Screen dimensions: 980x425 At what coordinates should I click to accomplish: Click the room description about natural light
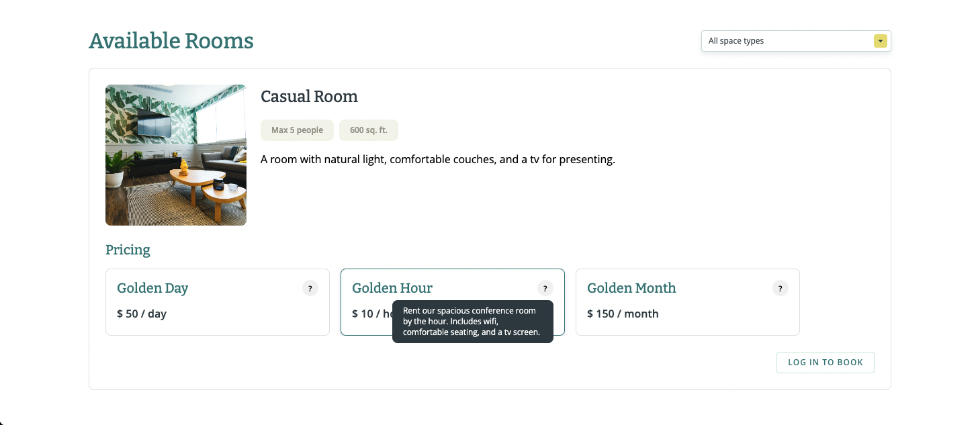point(437,160)
